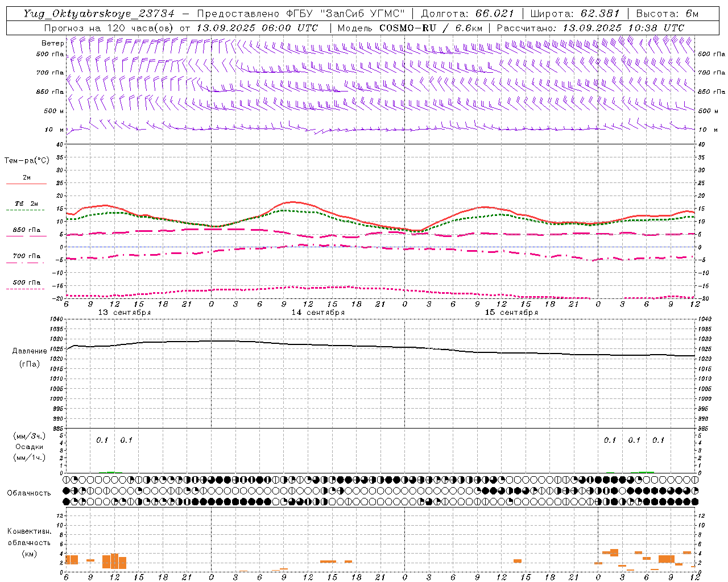
Task: Click the Td 2м legend text
Action: click(x=27, y=203)
